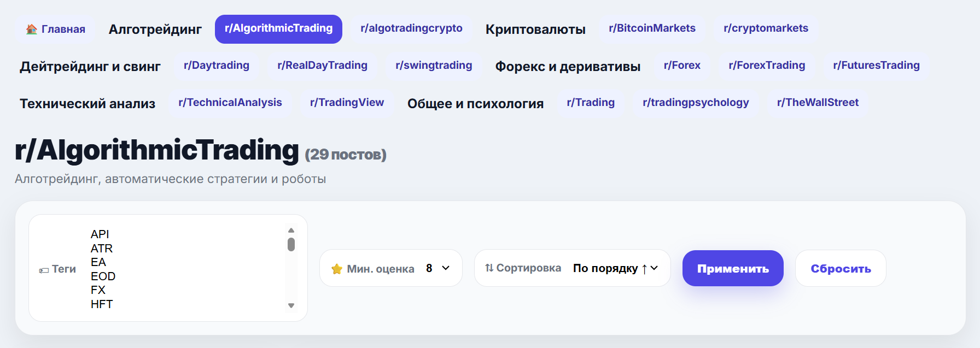Click the Применить button
The width and height of the screenshot is (980, 348).
pyautogui.click(x=733, y=268)
